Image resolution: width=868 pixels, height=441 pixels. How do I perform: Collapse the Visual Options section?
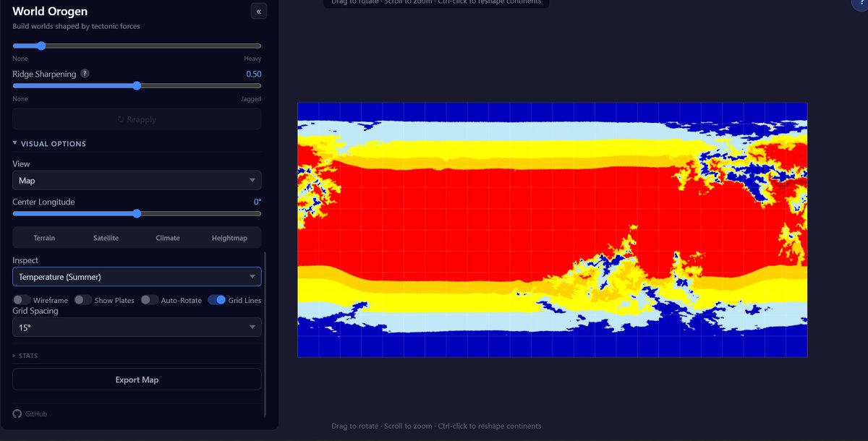(x=49, y=144)
